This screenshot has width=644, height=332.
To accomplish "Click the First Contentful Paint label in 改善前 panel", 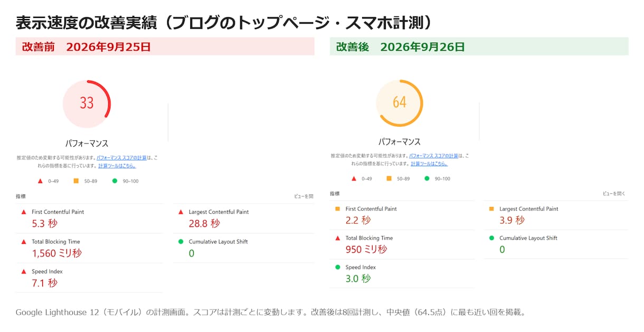I will (x=58, y=212).
